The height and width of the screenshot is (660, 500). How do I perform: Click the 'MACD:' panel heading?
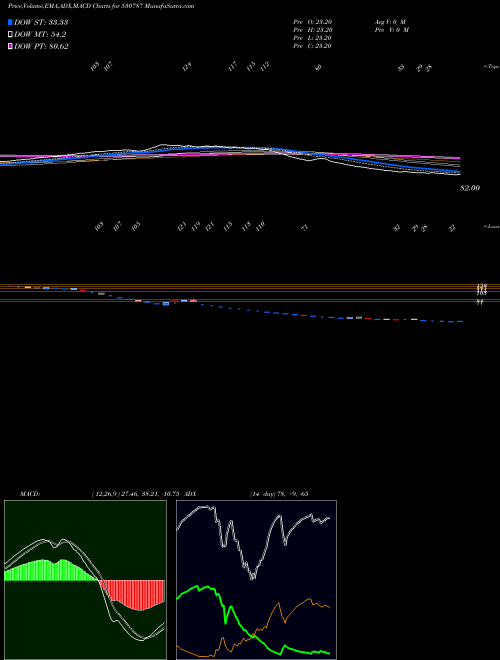pos(29,493)
